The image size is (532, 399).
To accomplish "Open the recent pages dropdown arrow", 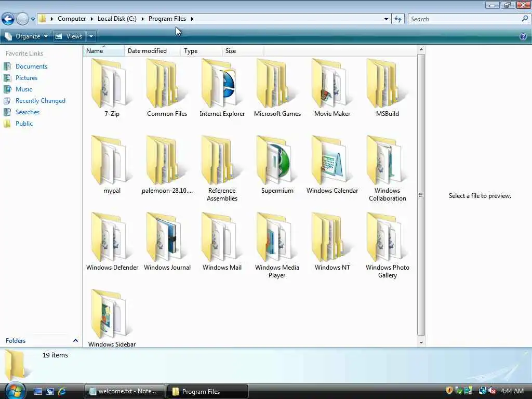I will pyautogui.click(x=33, y=19).
